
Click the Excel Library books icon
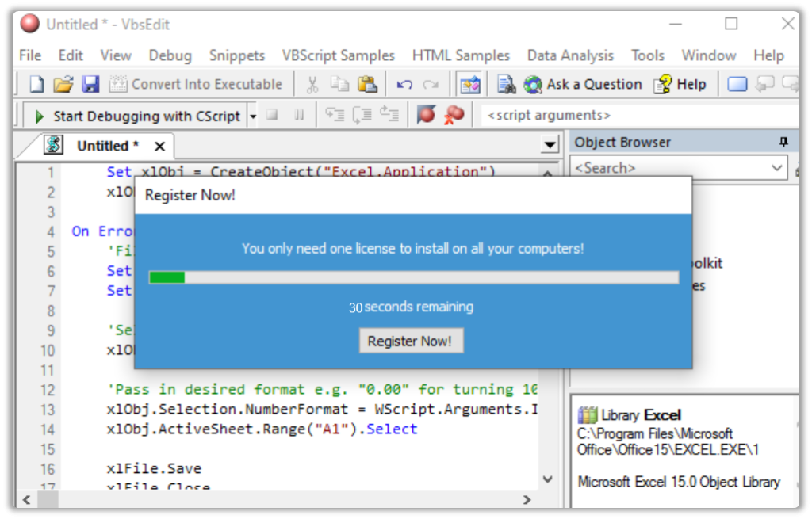coord(588,415)
